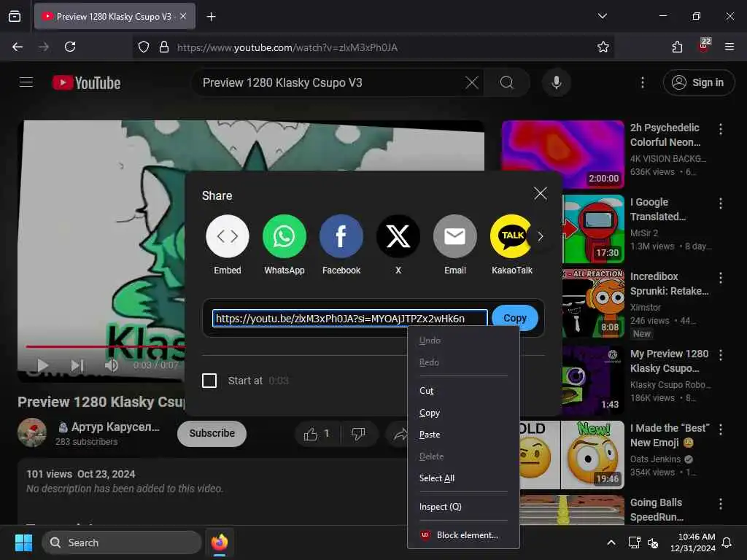Open options for 2h Psychedelic Colorful Neon video
The image size is (747, 560).
pyautogui.click(x=720, y=129)
